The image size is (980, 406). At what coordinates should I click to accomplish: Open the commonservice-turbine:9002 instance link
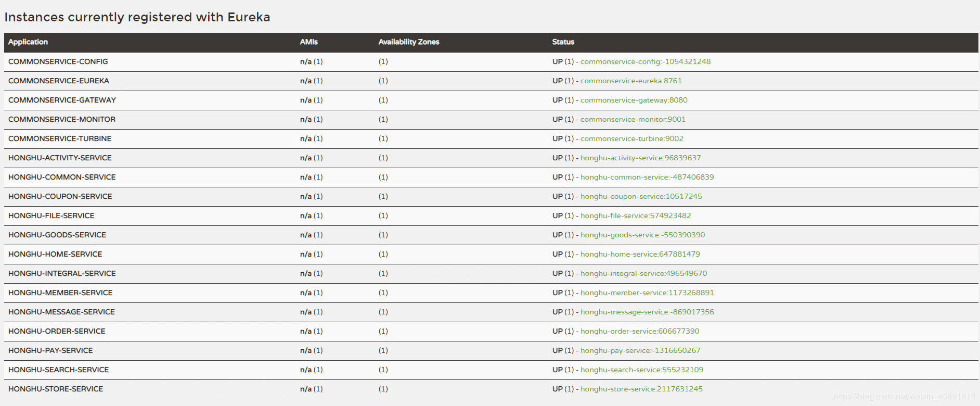pyautogui.click(x=631, y=138)
